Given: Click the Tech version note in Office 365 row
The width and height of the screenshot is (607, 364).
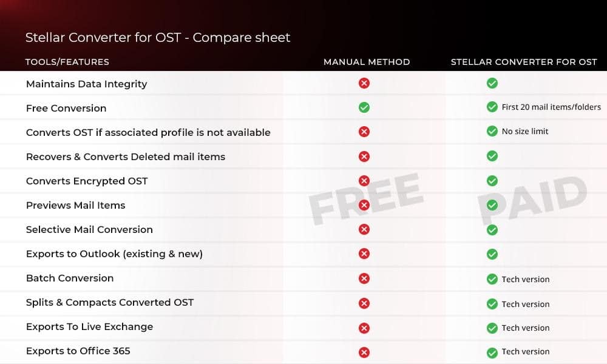Looking at the screenshot, I should [525, 352].
